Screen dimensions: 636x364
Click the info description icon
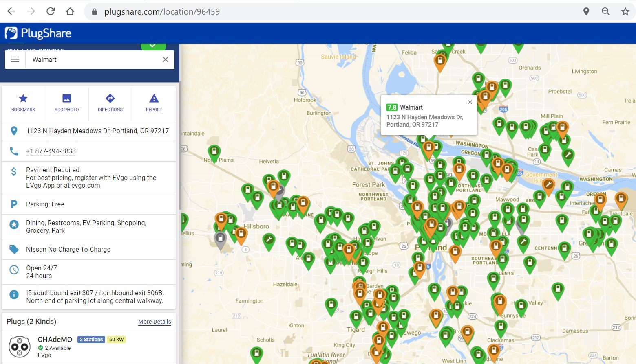point(14,294)
